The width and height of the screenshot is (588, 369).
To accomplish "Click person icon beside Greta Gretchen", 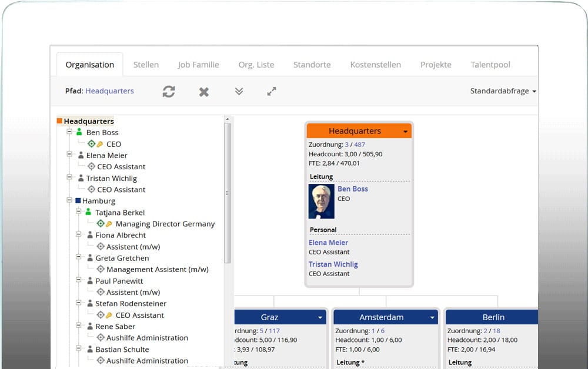I will coord(90,258).
